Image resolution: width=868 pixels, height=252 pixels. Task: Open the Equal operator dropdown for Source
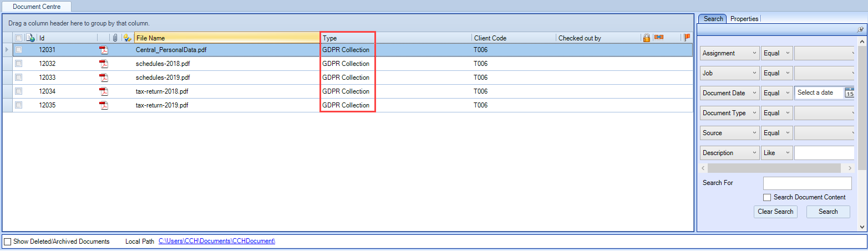click(777, 133)
